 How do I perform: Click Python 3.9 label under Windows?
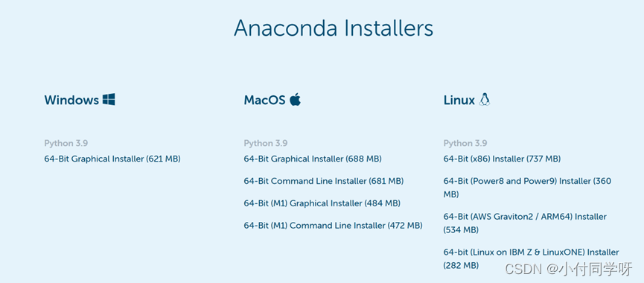[66, 143]
